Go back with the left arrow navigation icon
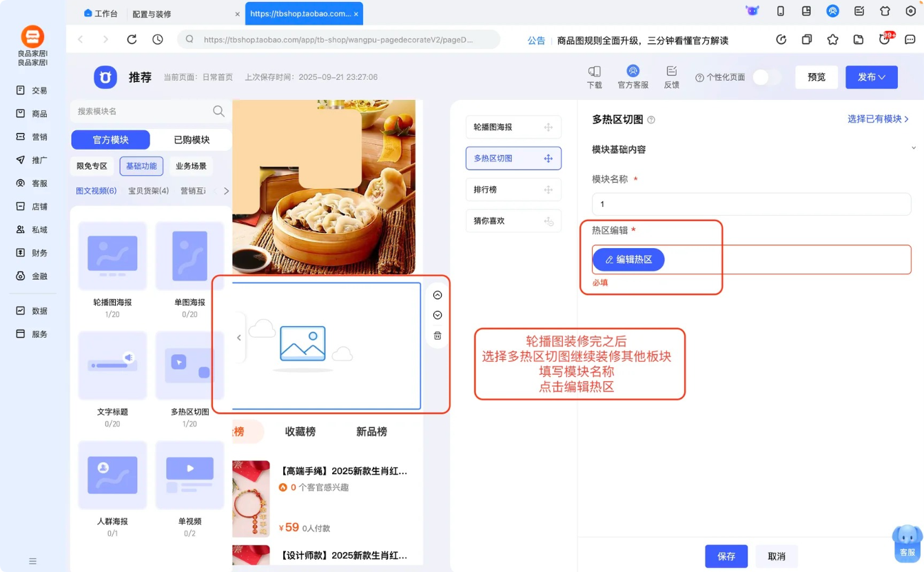 [81, 39]
